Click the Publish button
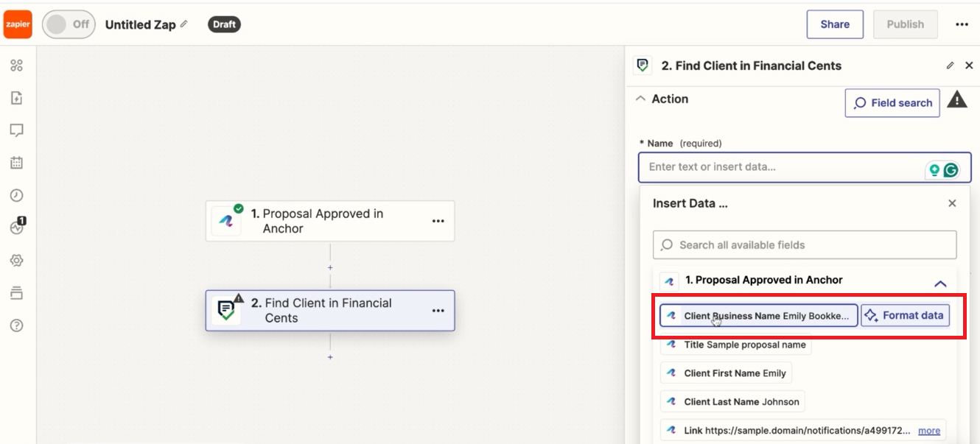Screen dimensions: 980x444 (x=905, y=24)
